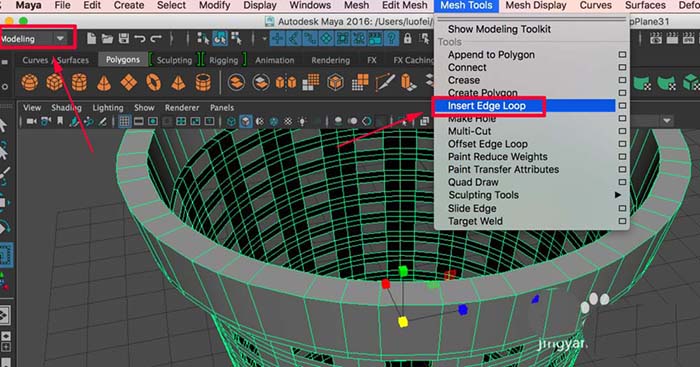
Task: Switch to the Sculpting shelf tab
Action: tap(174, 60)
